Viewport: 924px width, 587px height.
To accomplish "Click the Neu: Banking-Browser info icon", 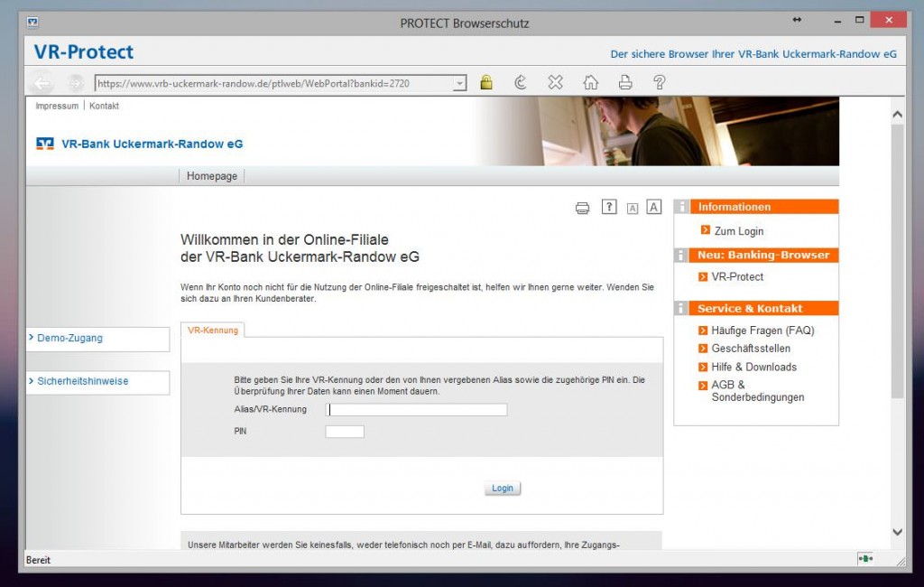I will (x=682, y=255).
